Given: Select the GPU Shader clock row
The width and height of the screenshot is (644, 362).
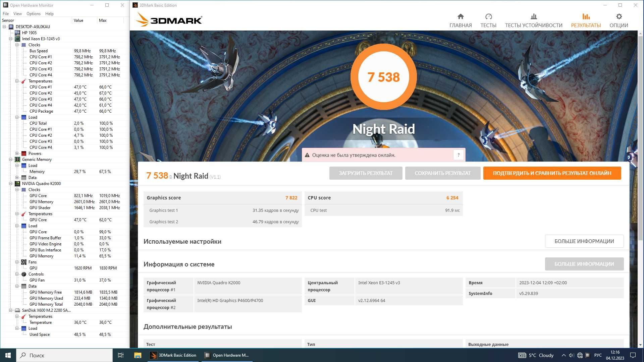Looking at the screenshot, I should [x=65, y=208].
